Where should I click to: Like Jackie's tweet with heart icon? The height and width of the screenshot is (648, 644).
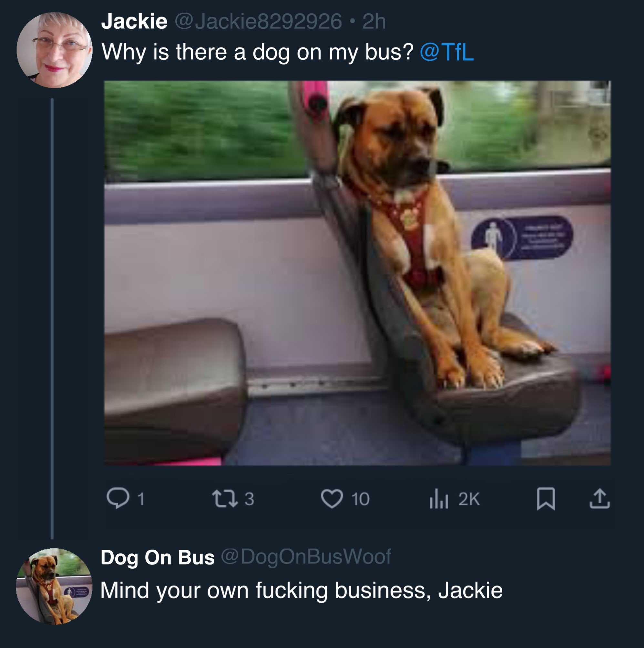pyautogui.click(x=332, y=499)
